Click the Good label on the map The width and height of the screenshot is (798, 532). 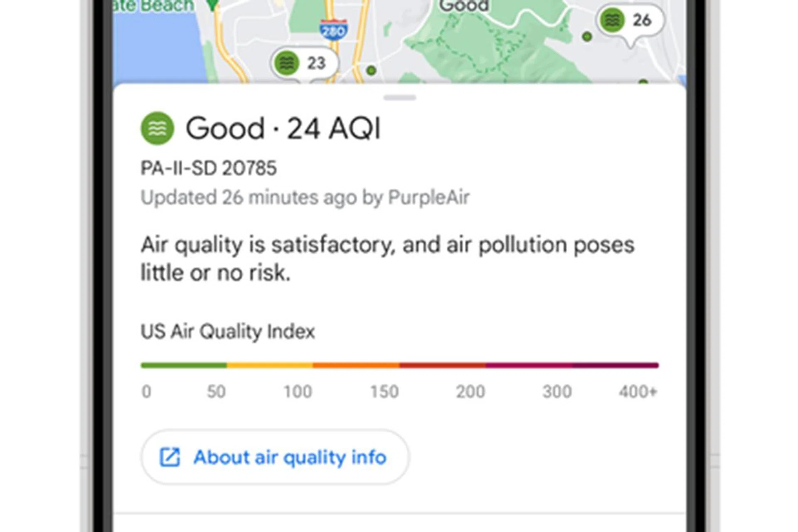(464, 6)
